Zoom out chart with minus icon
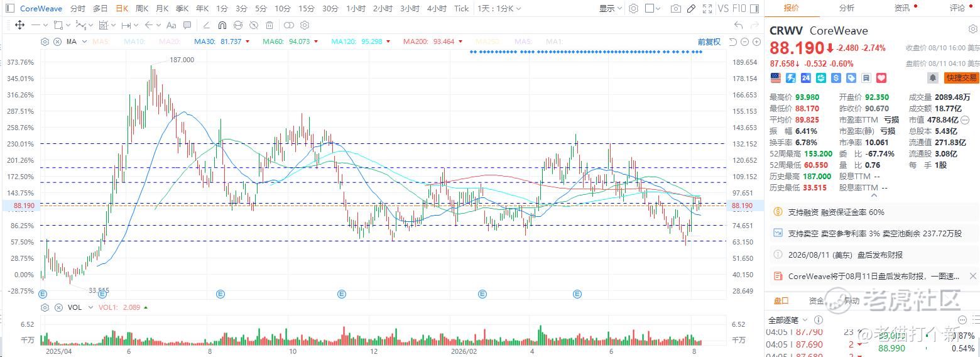 (743, 41)
